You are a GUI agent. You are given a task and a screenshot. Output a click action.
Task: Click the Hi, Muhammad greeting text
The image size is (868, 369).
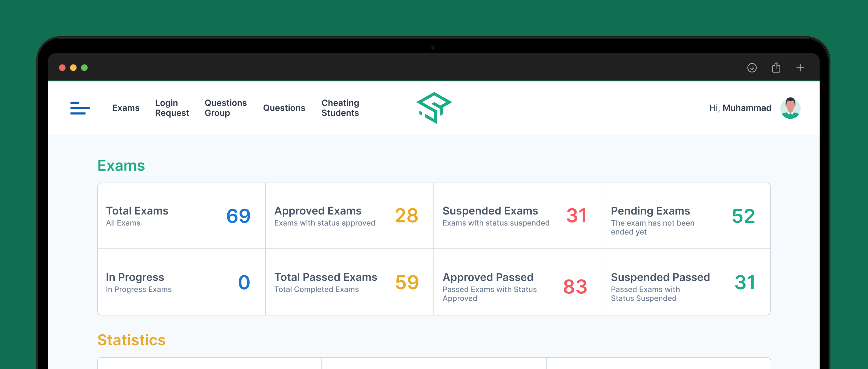click(740, 108)
